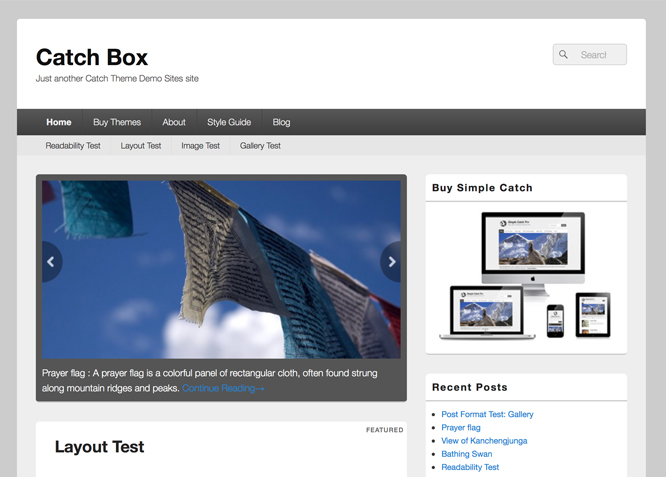The height and width of the screenshot is (477, 666).
Task: Select Readability Test in secondary menu
Action: (73, 146)
